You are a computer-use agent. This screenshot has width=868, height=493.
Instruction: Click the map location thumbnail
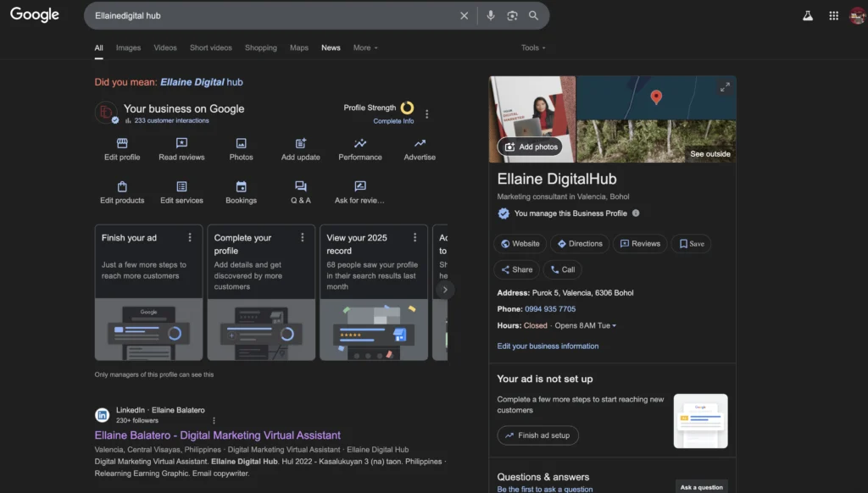click(656, 98)
